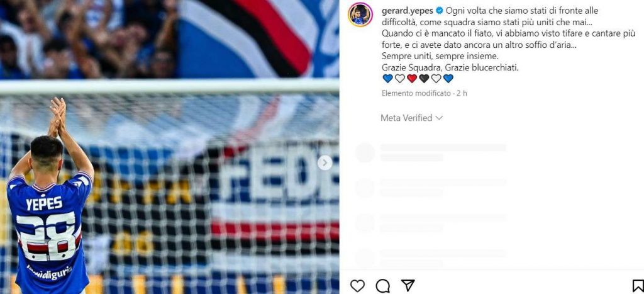This screenshot has width=644, height=294.
Task: Click the second loading comment placeholder row
Action: click(431, 188)
